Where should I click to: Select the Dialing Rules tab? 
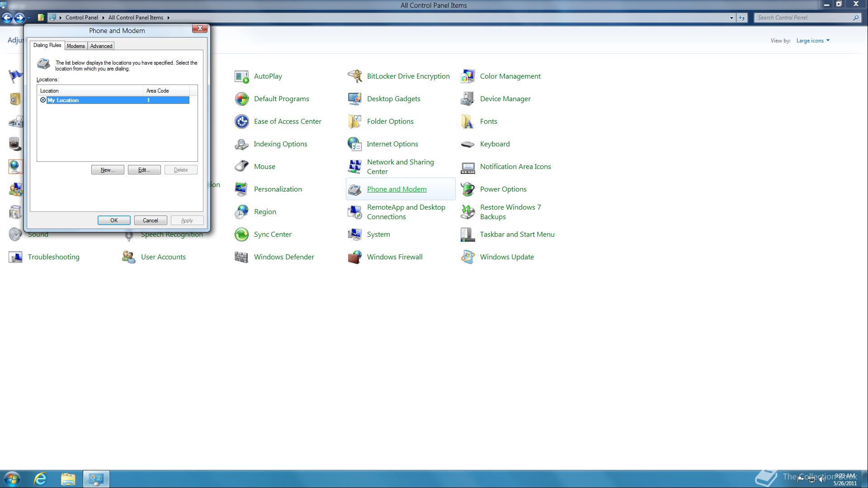[x=47, y=45]
